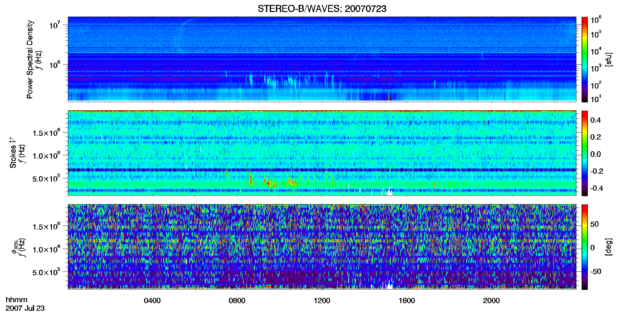Click the hhmm axis label
The width and height of the screenshot is (644, 332).
coord(17,300)
